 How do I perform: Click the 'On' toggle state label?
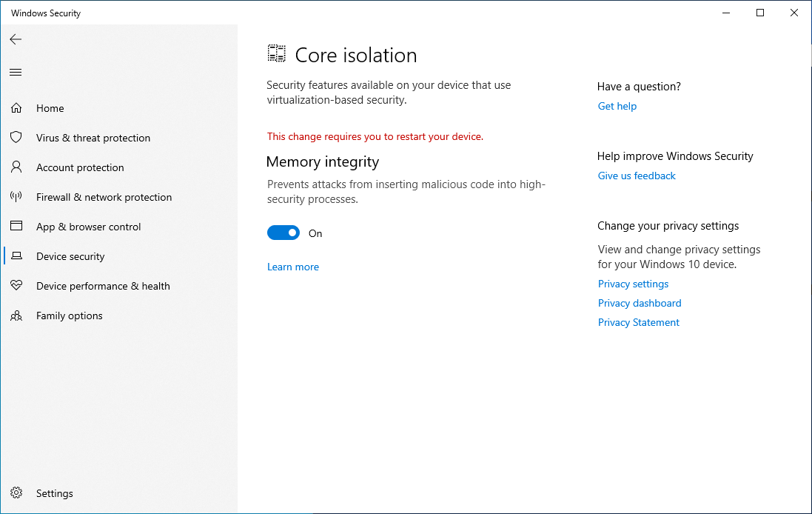(x=315, y=234)
